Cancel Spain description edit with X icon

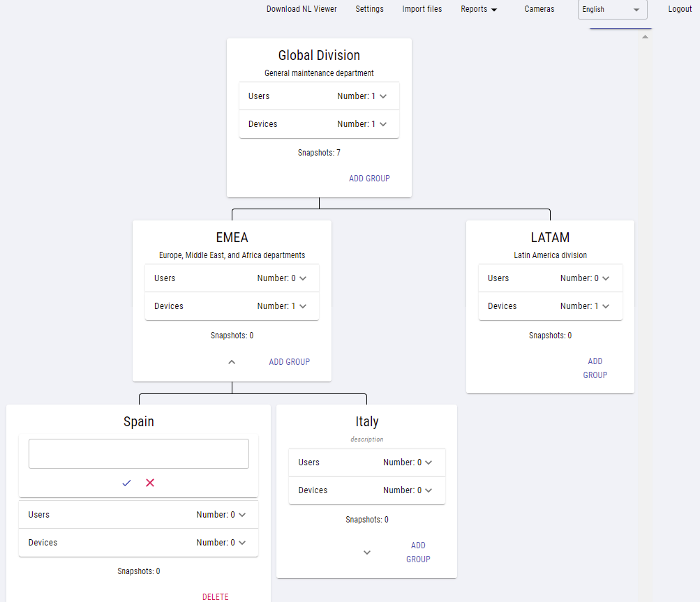[x=150, y=483]
